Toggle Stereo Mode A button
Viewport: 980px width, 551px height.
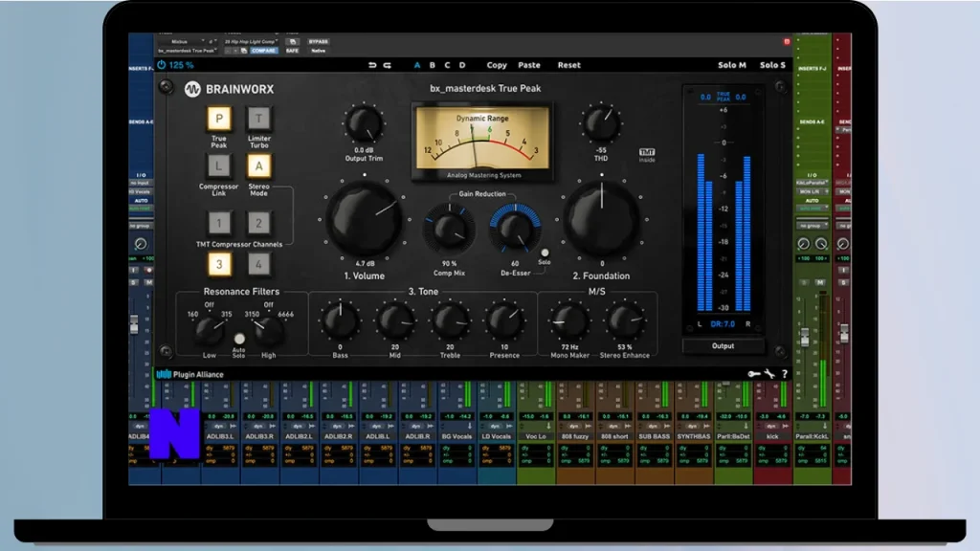tap(258, 166)
